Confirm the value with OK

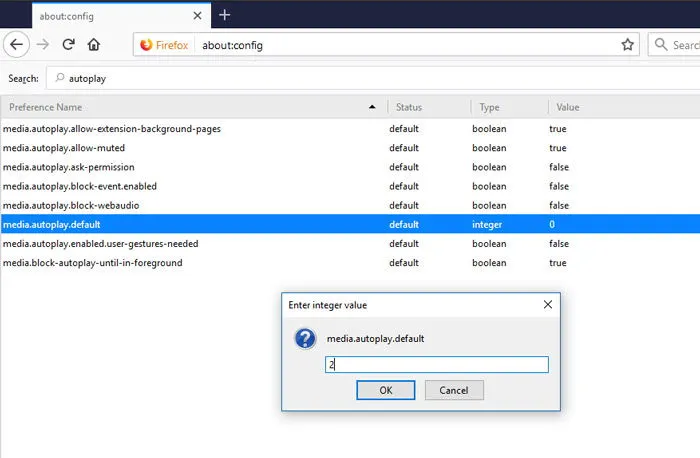(386, 391)
